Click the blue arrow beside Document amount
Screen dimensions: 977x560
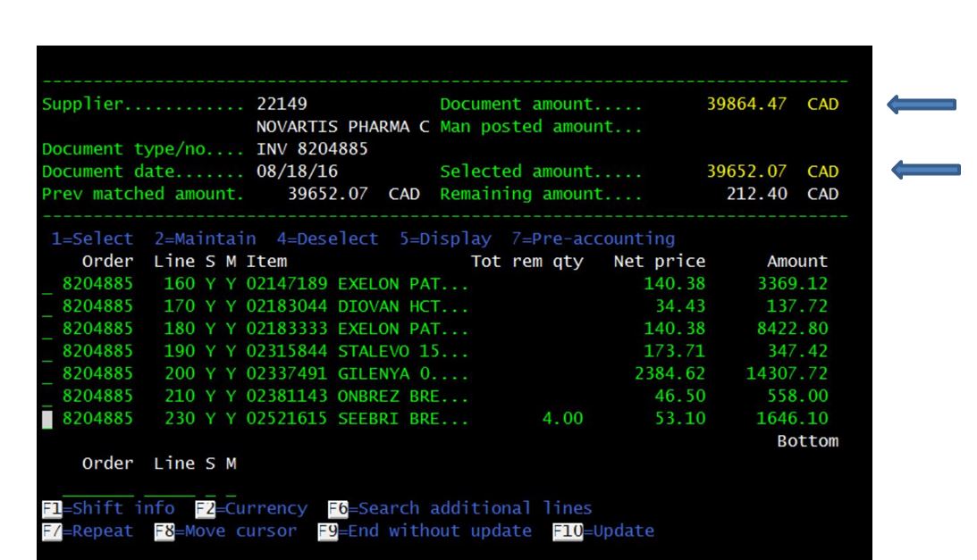tap(922, 104)
